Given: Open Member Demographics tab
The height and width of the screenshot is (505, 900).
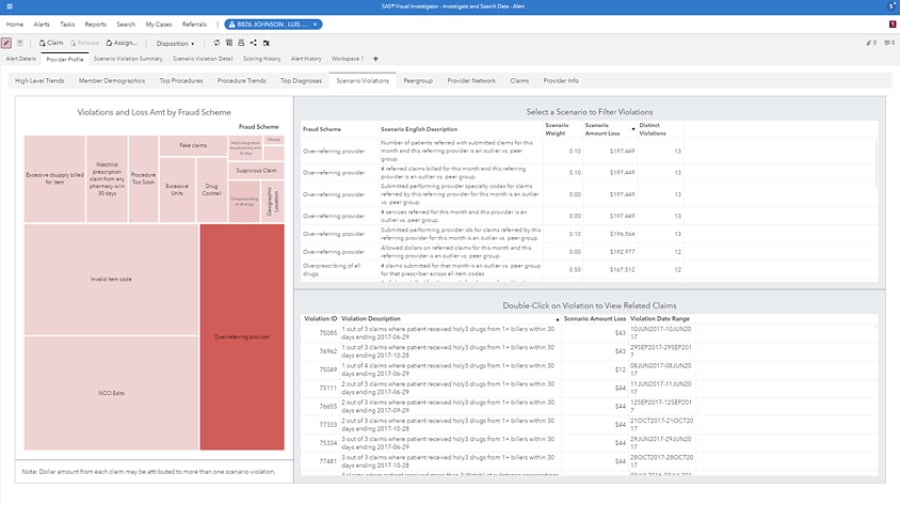Looking at the screenshot, I should pos(112,81).
